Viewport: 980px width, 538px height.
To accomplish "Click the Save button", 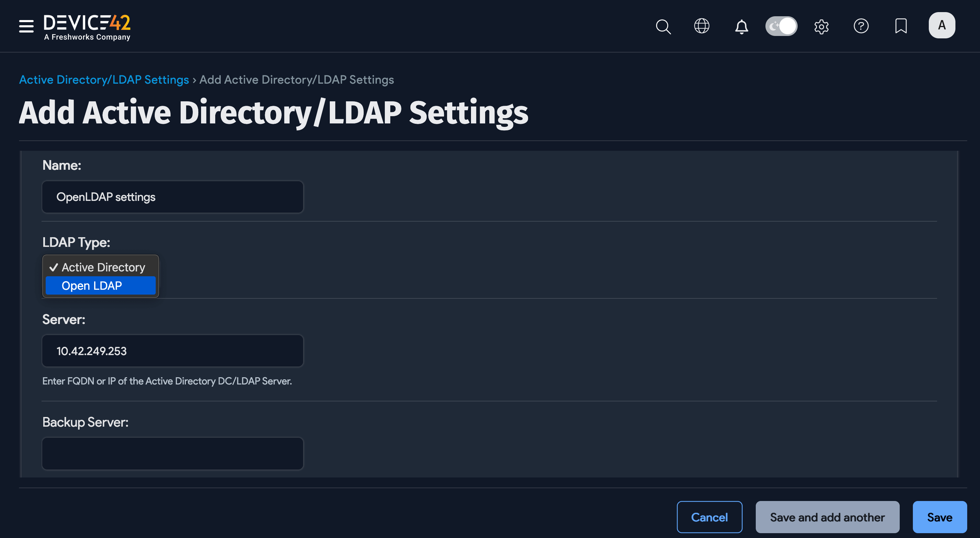I will click(940, 517).
